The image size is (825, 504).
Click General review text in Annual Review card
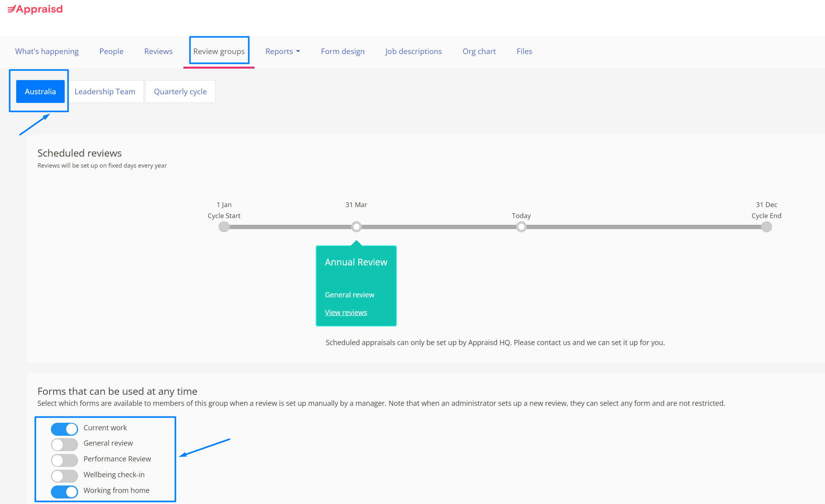point(350,295)
